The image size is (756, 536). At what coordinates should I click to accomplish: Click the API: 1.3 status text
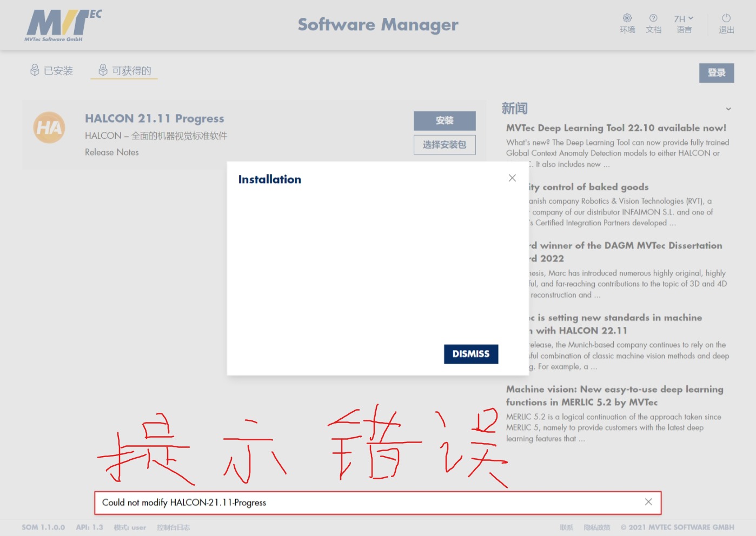[x=89, y=527]
